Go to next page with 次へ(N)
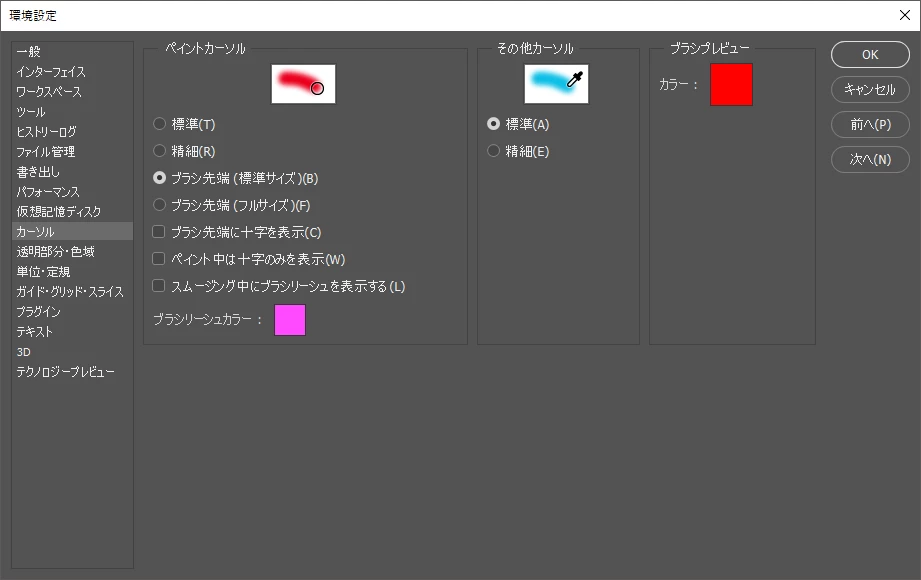This screenshot has height=580, width=921. (x=870, y=159)
